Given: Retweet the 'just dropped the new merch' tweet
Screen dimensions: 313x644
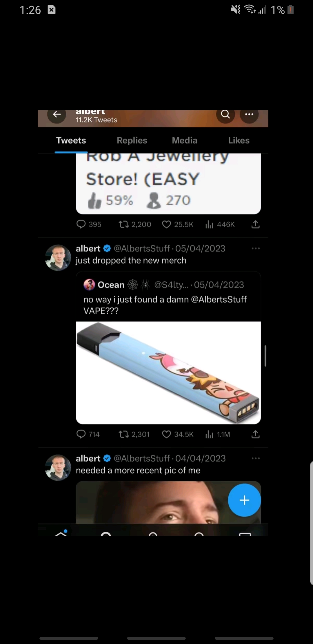Looking at the screenshot, I should pos(124,434).
